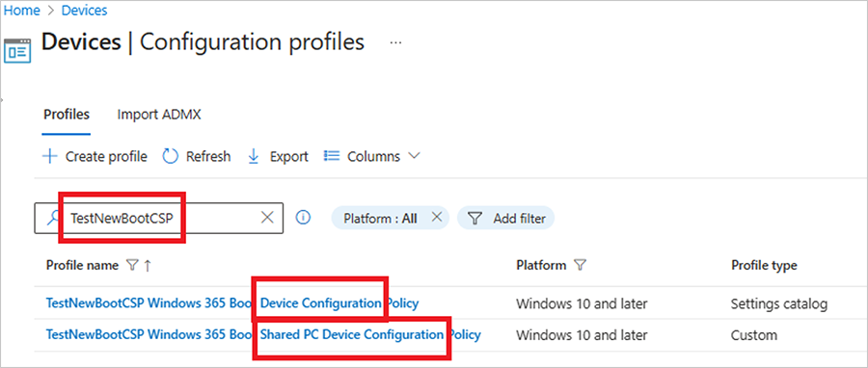The width and height of the screenshot is (868, 368).
Task: Remove the Platform : All filter
Action: coord(436,217)
